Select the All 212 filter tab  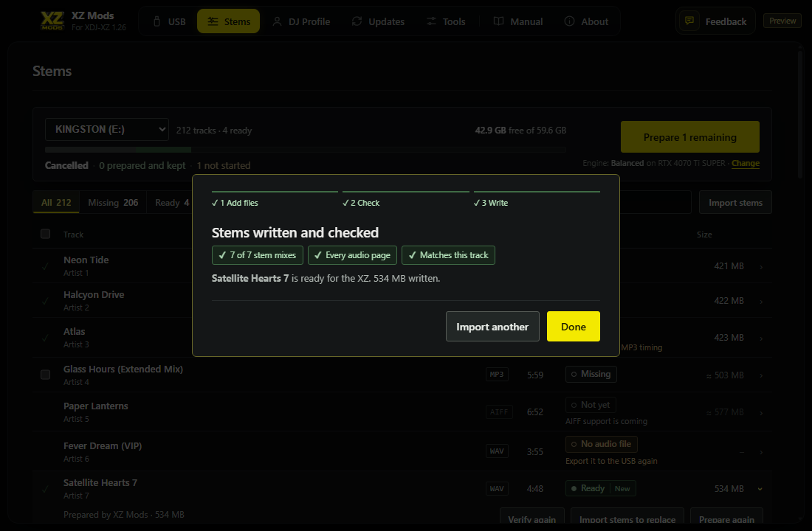coord(56,202)
